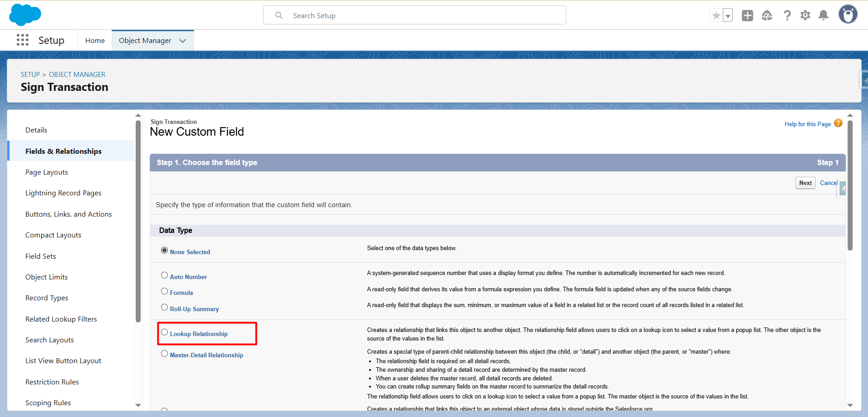
Task: Click the SETUP breadcrumb link
Action: pos(30,75)
